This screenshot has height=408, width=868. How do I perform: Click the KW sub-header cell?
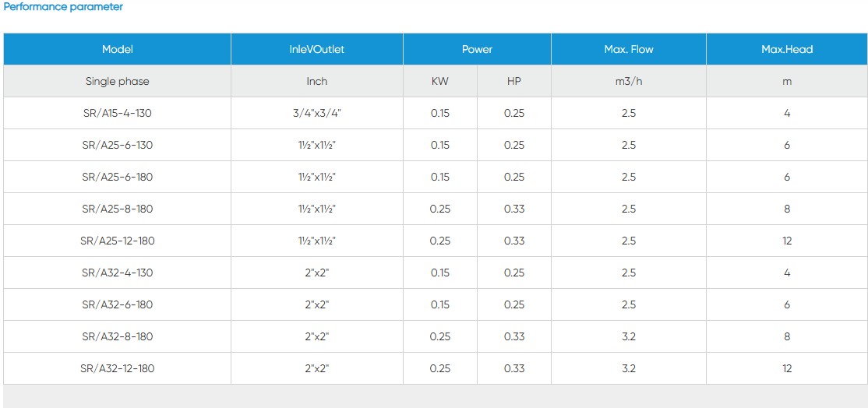[439, 81]
